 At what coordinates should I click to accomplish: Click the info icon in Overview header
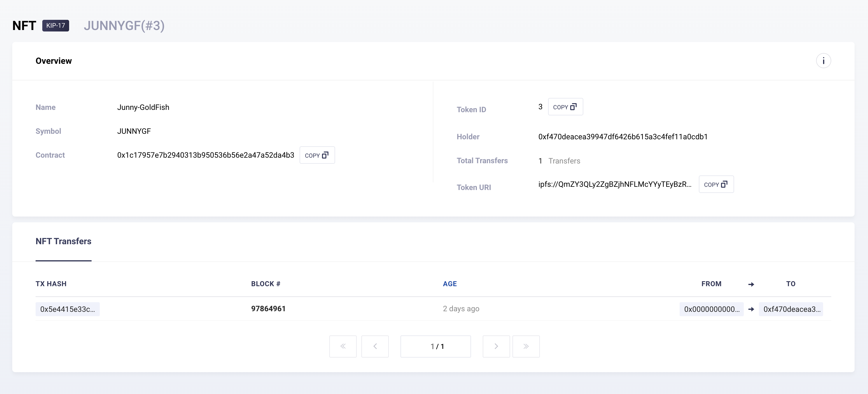(x=823, y=61)
